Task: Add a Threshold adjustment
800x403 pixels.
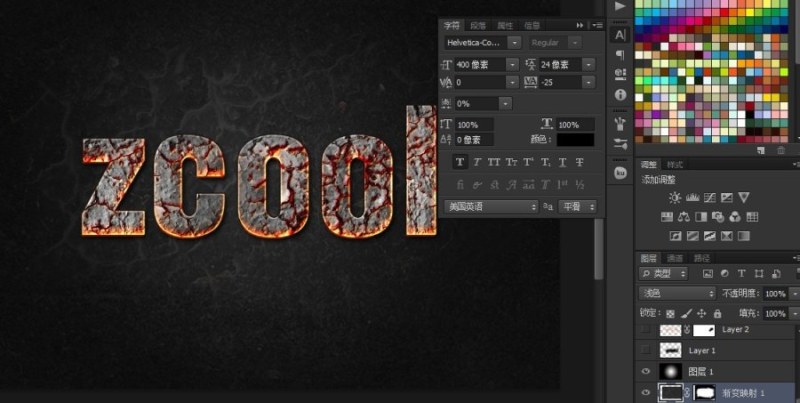Action: (710, 236)
